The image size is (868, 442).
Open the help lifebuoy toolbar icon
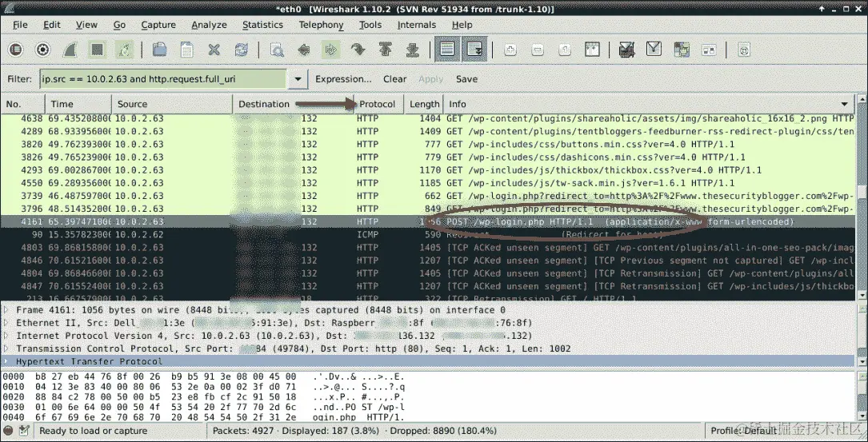(744, 50)
